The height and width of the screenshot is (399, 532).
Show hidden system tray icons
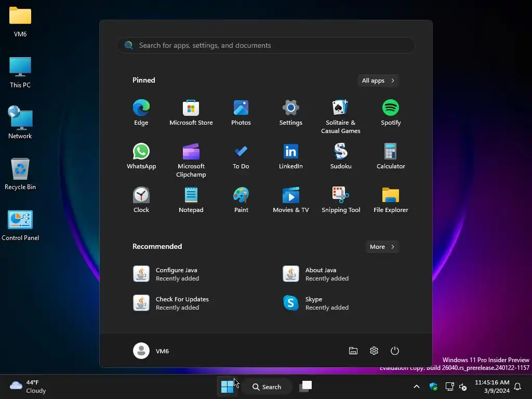click(417, 387)
